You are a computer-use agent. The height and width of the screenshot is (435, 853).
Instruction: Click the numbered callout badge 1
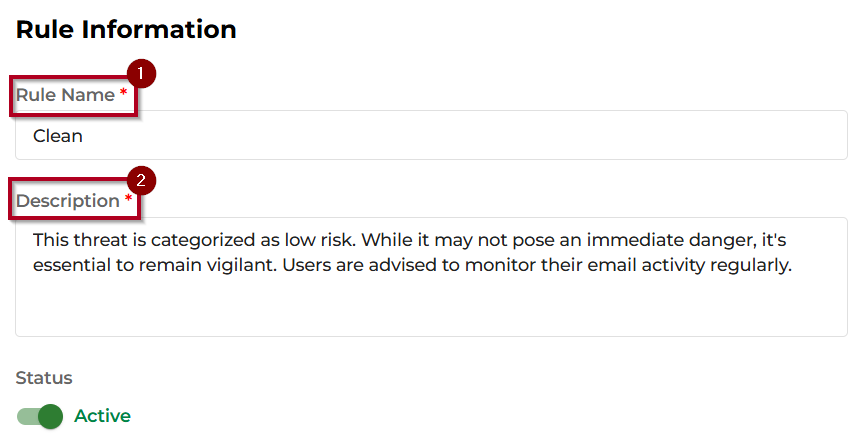[141, 73]
